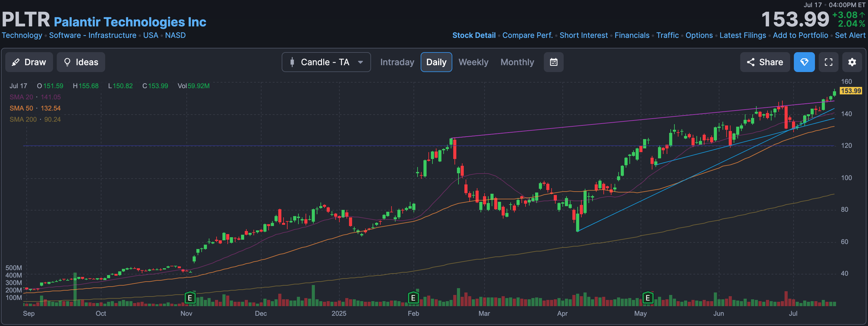Click the February earnings E marker
Screen dimensions: 868x326
pos(413,298)
